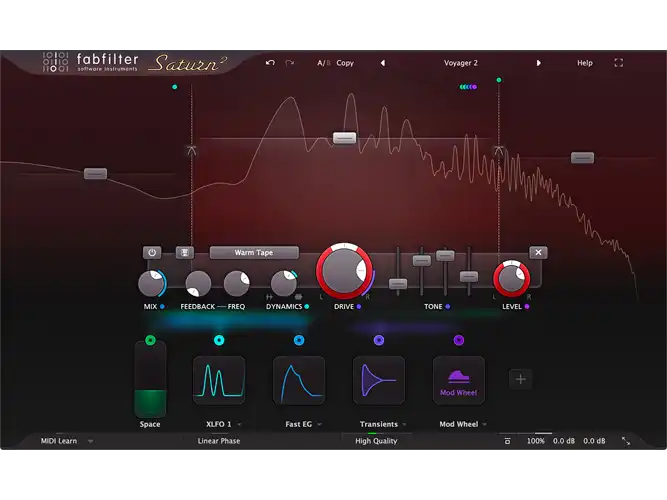667x500 pixels.
Task: Click the modulation dot beside DYNAMICS
Action: 307,306
